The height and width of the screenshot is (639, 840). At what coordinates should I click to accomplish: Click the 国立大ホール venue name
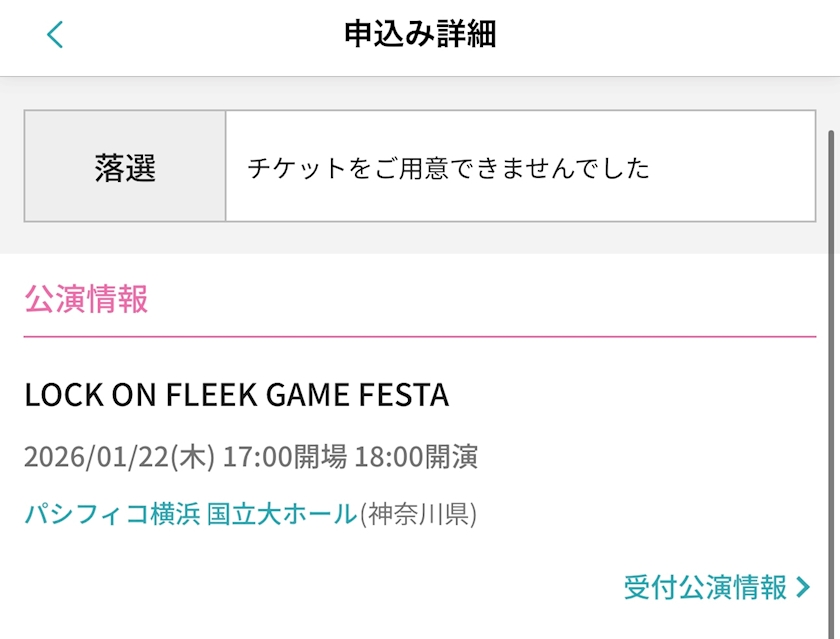[282, 514]
